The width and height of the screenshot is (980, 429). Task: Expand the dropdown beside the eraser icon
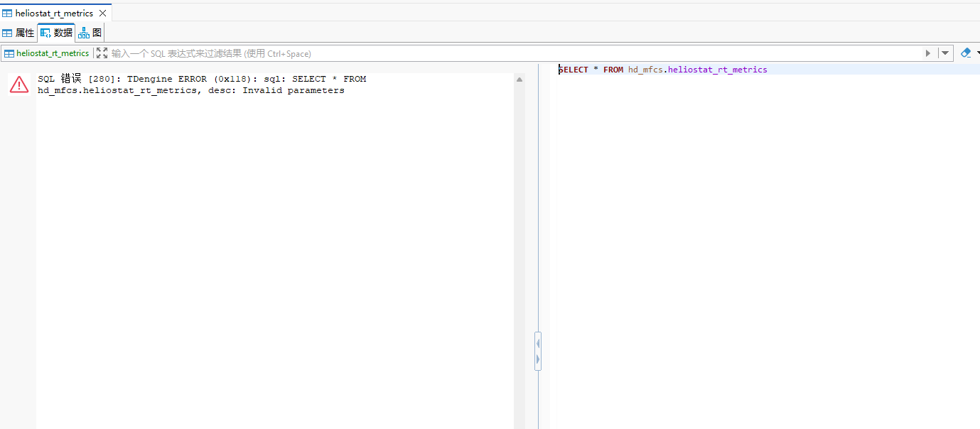[977, 53]
